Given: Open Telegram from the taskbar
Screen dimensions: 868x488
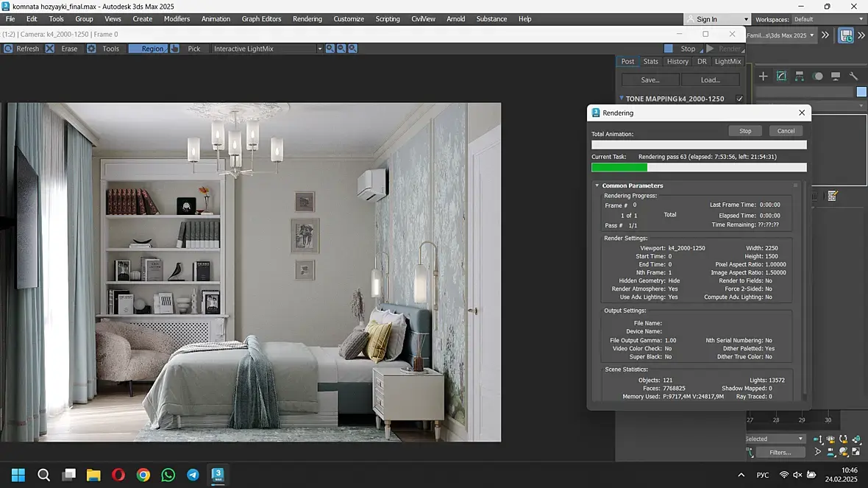Looking at the screenshot, I should (193, 475).
